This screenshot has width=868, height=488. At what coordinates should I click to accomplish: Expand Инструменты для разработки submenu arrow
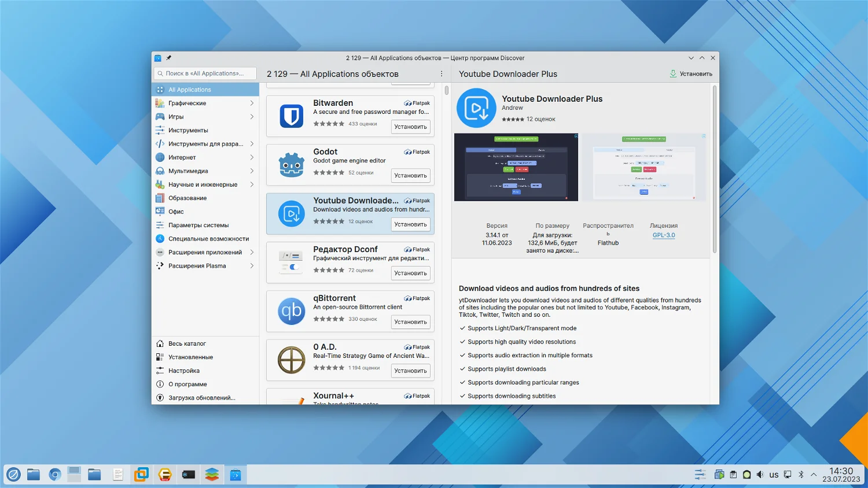point(252,144)
